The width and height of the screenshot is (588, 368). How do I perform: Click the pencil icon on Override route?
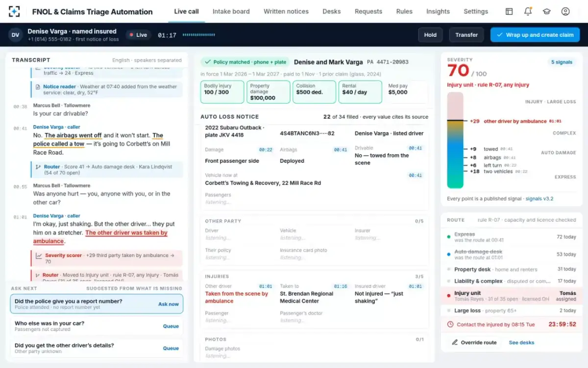pos(455,342)
